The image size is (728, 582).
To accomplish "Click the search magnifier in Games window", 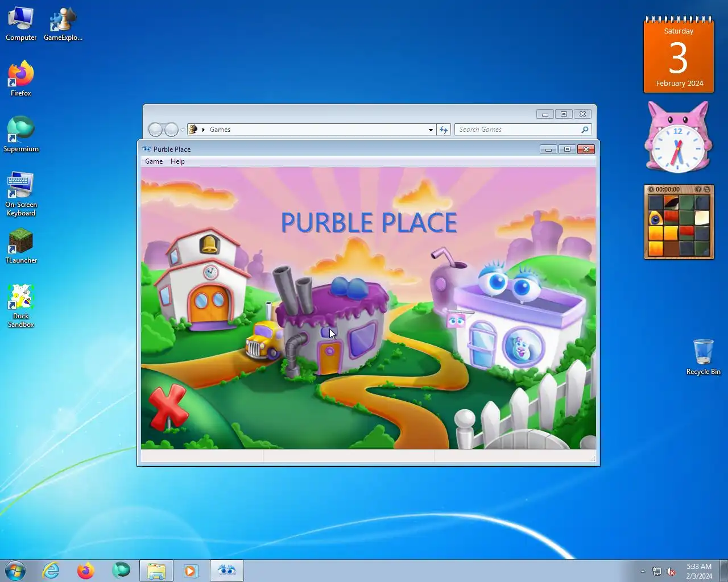I will tap(585, 130).
